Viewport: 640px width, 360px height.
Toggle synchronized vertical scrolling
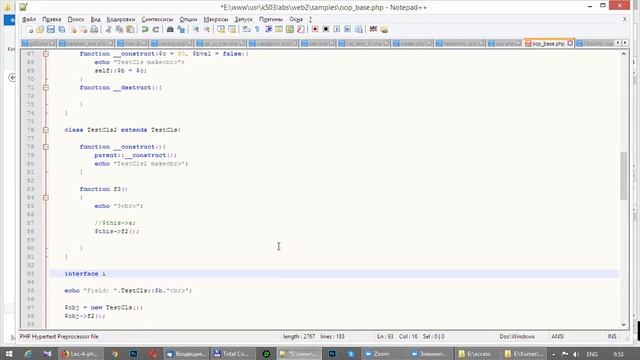point(221,29)
